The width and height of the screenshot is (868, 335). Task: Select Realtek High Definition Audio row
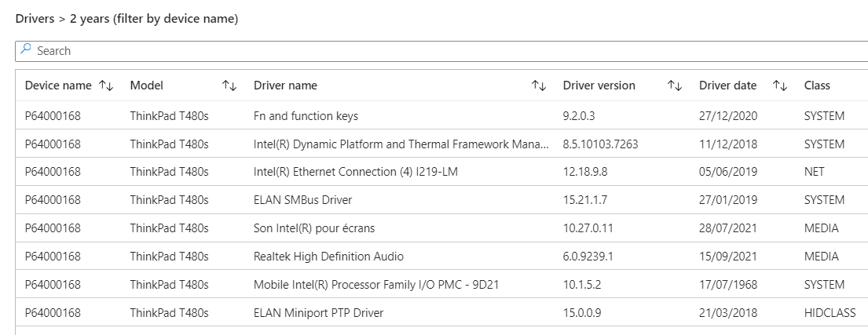pos(441,257)
